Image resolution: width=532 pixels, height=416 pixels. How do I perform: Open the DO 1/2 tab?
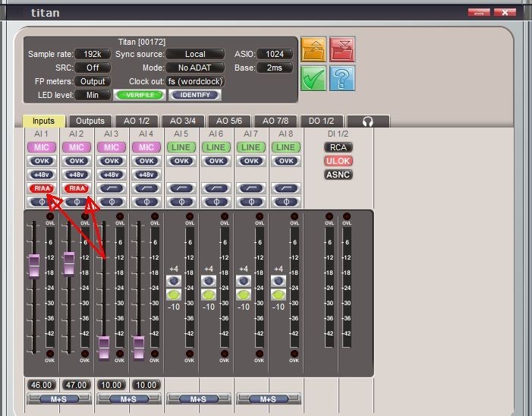click(322, 121)
